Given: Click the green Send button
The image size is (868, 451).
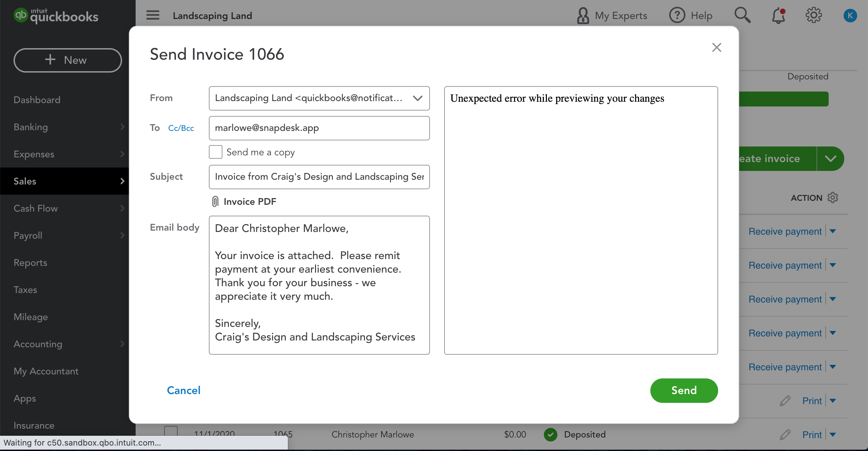Looking at the screenshot, I should (x=684, y=390).
